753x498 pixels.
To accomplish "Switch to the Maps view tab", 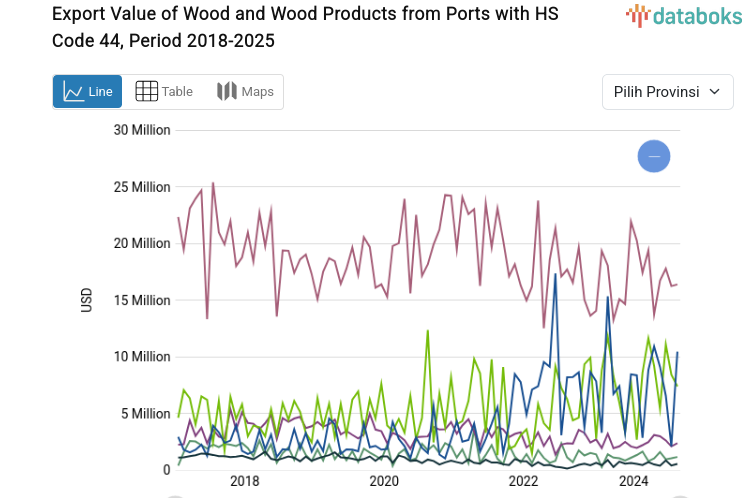I will click(x=245, y=92).
